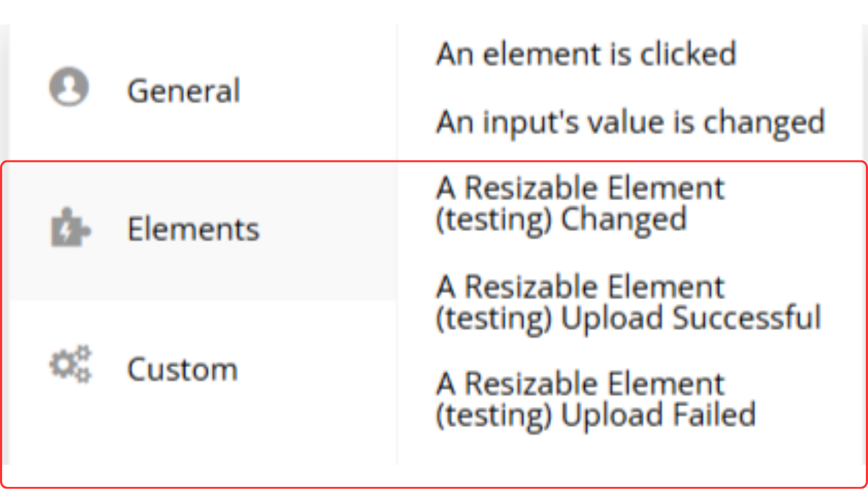
Task: Open the Elements category label
Action: point(193,229)
